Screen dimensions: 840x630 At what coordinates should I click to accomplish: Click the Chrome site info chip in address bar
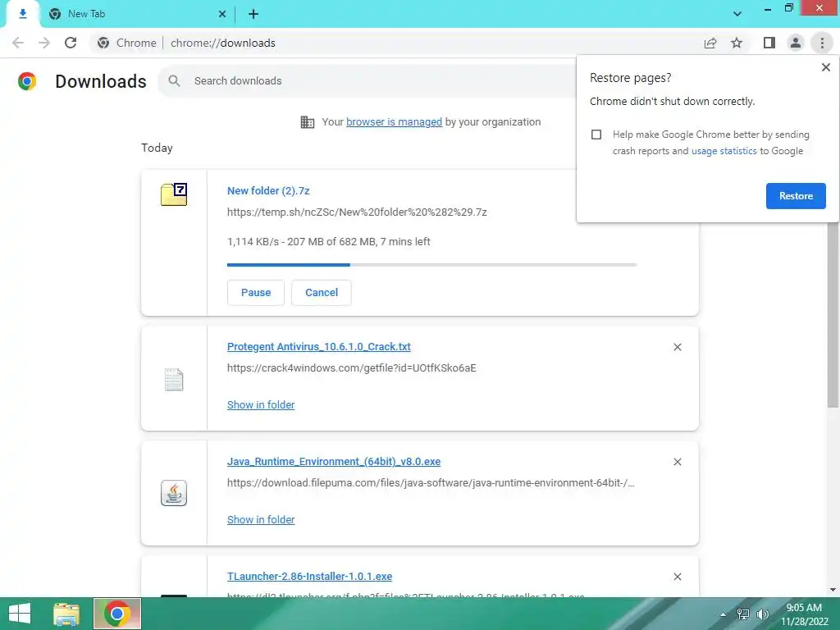click(x=127, y=43)
